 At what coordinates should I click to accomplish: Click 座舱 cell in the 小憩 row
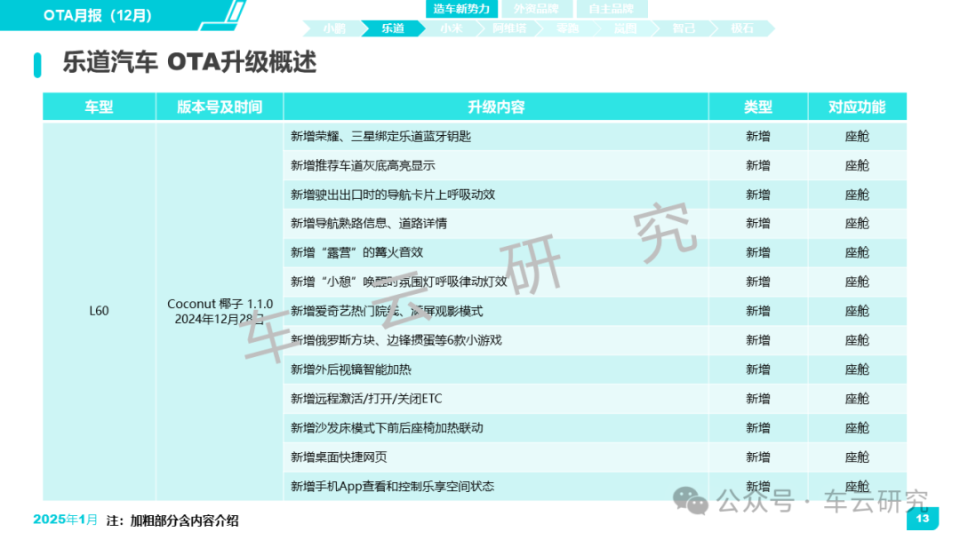point(857,282)
